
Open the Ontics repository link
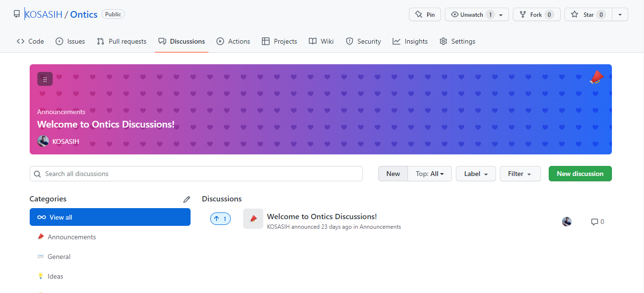[x=84, y=14]
